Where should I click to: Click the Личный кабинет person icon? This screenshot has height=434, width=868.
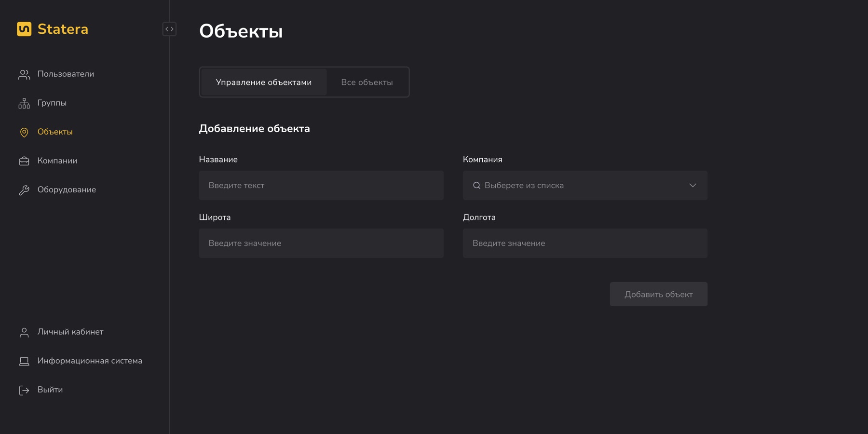pos(24,332)
